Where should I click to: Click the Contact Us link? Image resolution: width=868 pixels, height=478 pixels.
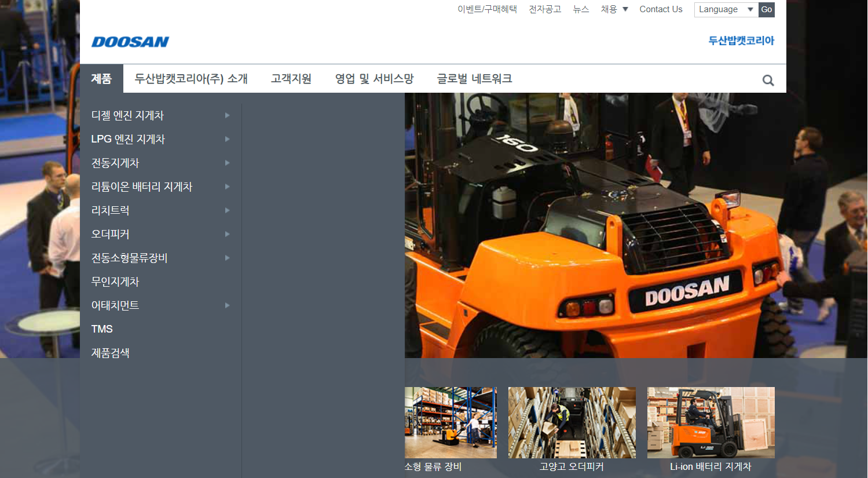pos(661,9)
